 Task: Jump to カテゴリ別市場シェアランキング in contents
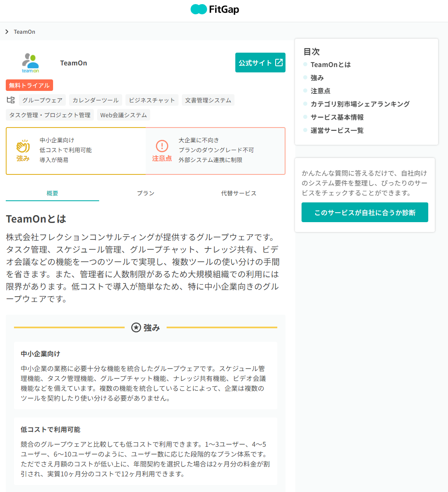tap(360, 104)
